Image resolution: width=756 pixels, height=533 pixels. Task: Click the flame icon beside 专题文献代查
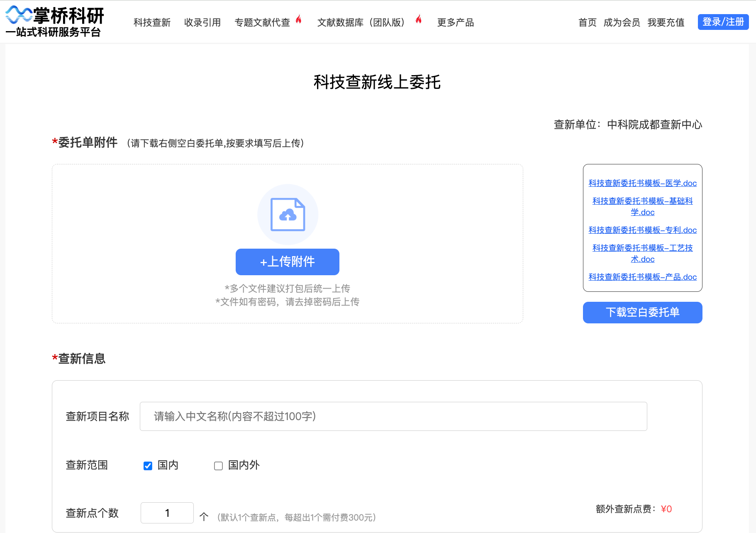coord(298,19)
